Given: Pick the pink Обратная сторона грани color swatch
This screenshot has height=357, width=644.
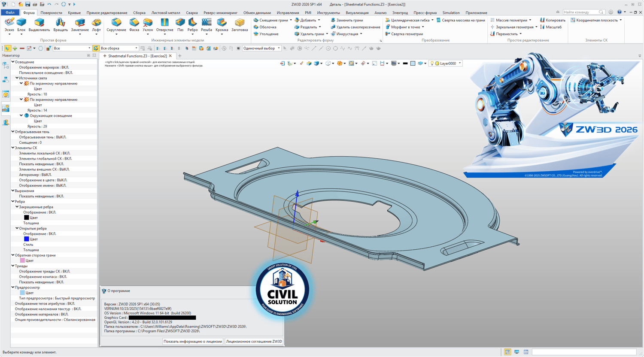Looking at the screenshot, I should click(22, 260).
